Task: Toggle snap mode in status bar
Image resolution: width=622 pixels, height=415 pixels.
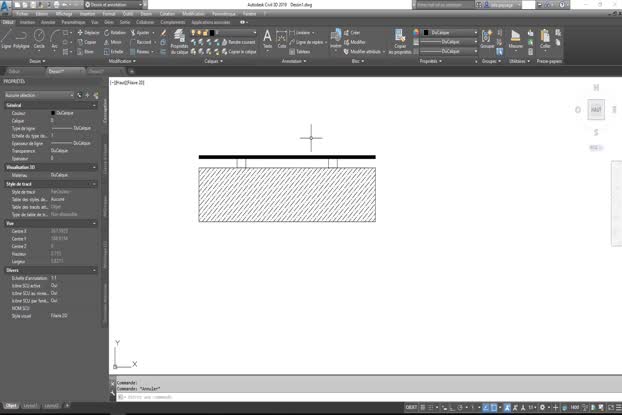Action: coord(430,407)
